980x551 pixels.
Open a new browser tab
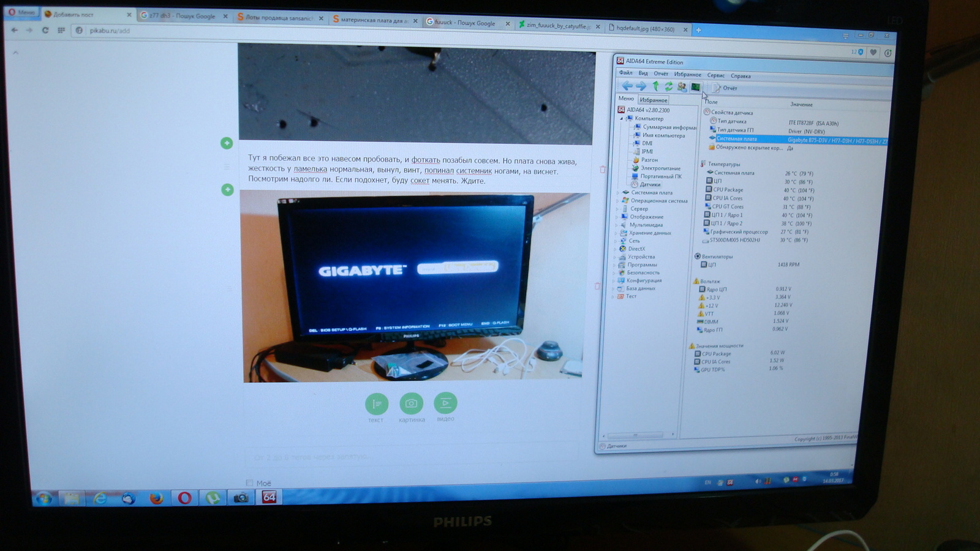coord(698,29)
